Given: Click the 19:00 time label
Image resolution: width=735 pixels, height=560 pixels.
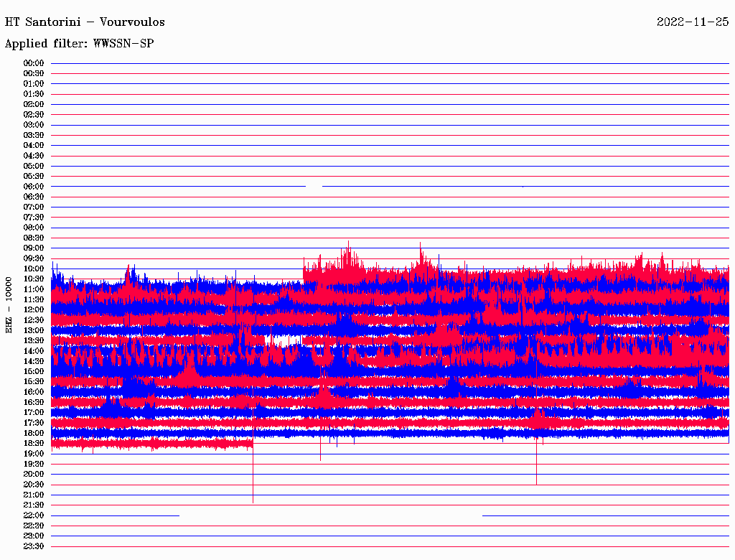Looking at the screenshot, I should pyautogui.click(x=34, y=454).
